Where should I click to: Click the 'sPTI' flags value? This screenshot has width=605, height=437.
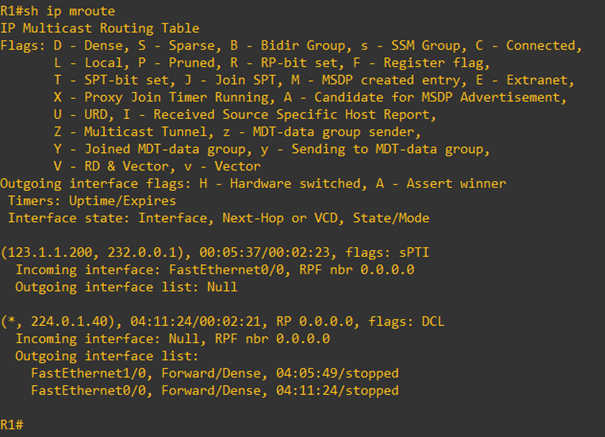point(414,252)
